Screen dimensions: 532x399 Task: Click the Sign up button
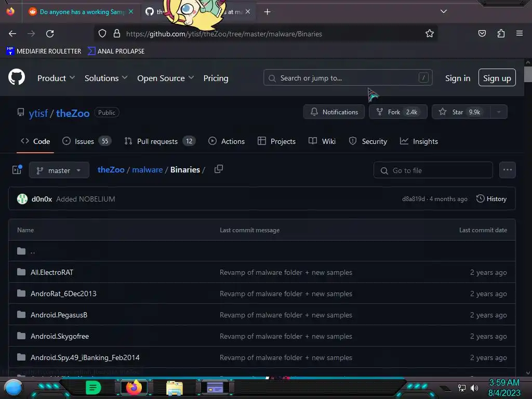[x=497, y=78]
